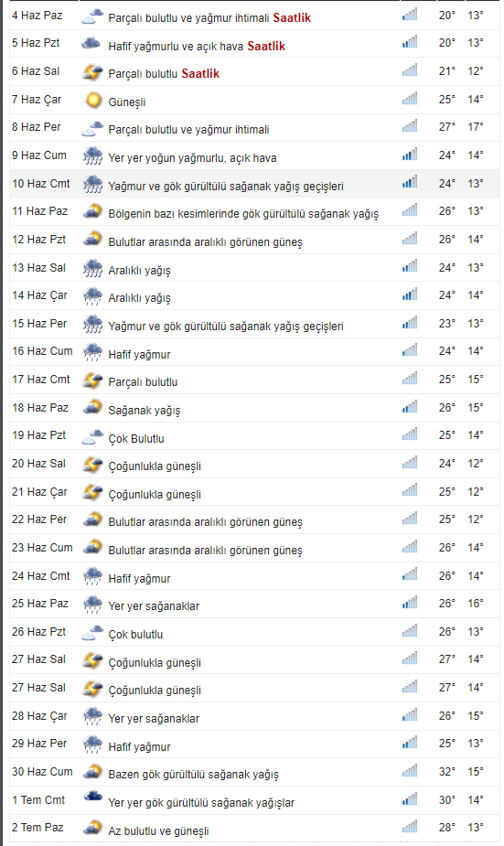Click the weather icon for 12 Haz Pzt
Image resolution: width=504 pixels, height=846 pixels.
tap(92, 240)
